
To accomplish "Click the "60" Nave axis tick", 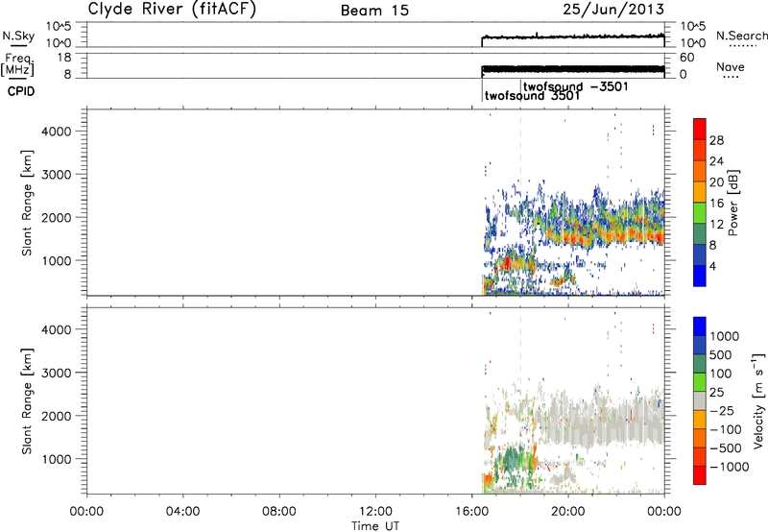I will point(686,58).
